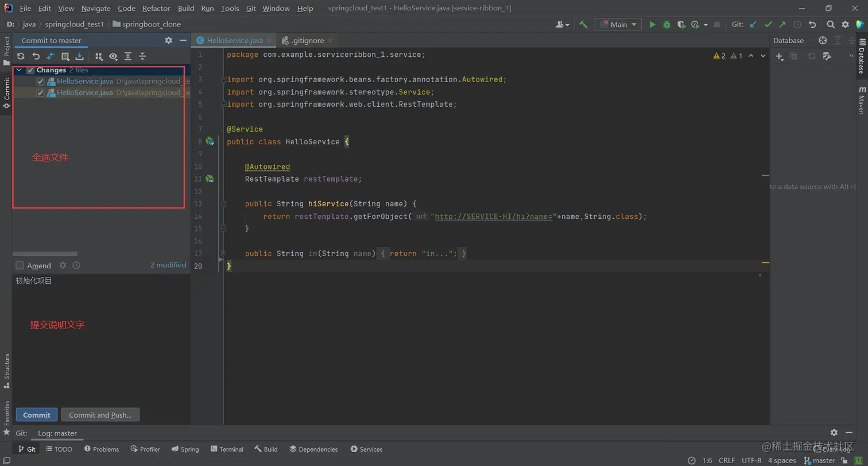
Task: Run the Main configuration
Action: tap(652, 24)
